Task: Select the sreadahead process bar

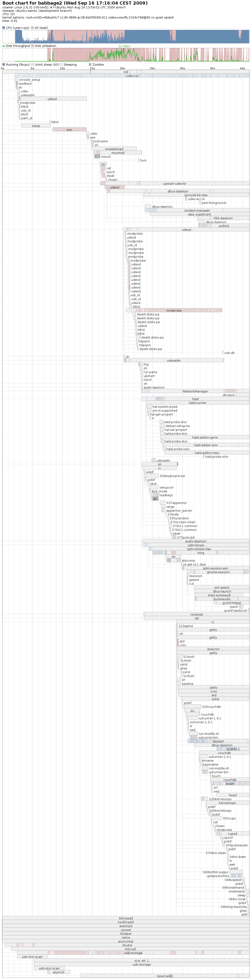Action: click(x=114, y=149)
